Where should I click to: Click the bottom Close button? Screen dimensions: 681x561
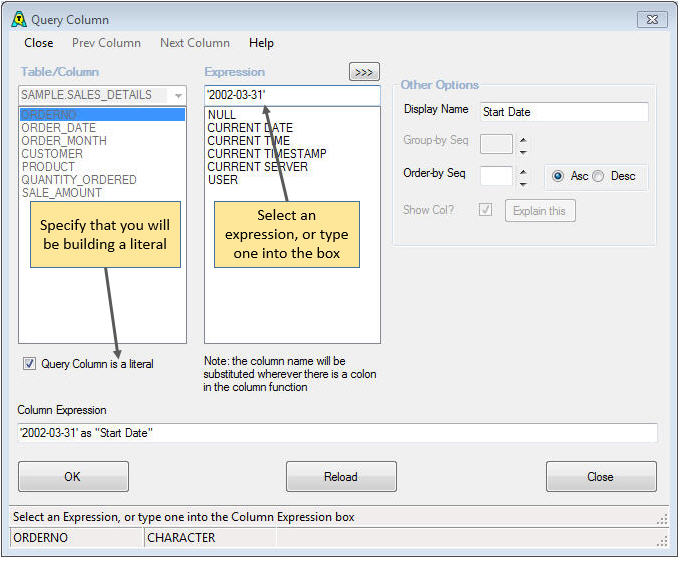(601, 476)
